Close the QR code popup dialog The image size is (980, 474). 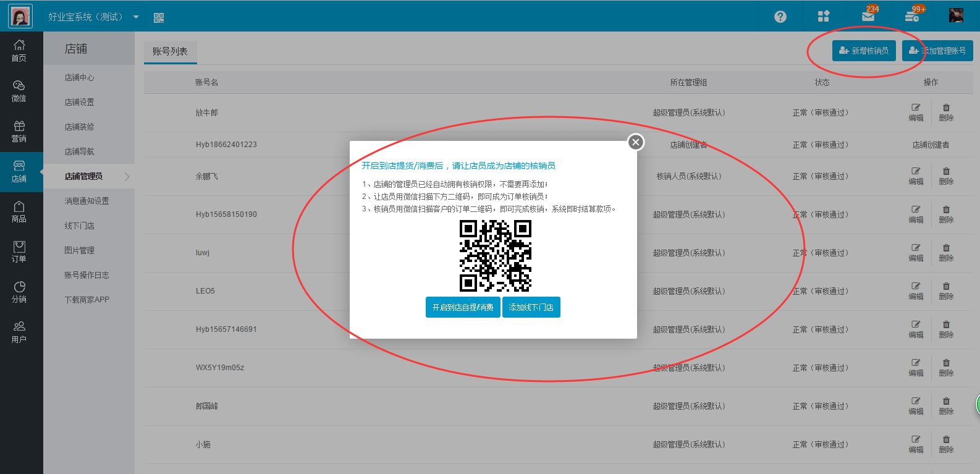(x=635, y=142)
